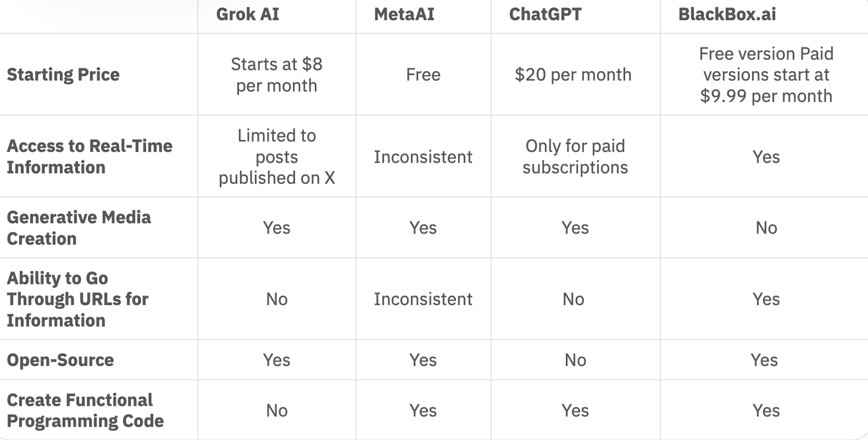Click ChatGPT's "No" in the Open-Source row

point(575,360)
